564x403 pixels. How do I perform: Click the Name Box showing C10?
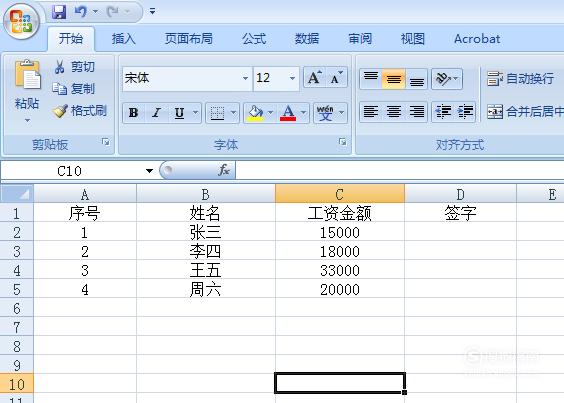(71, 171)
